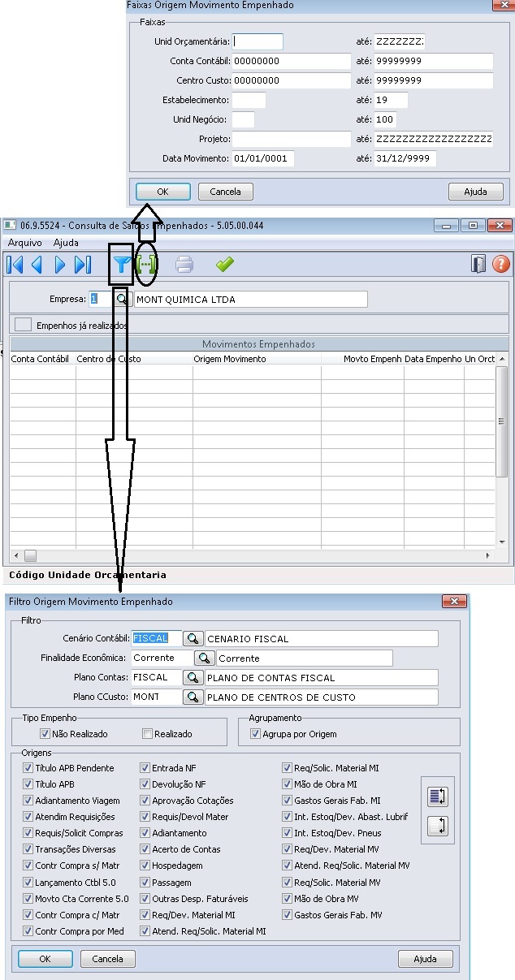This screenshot has width=515, height=980.
Task: Click Data Empenho column header
Action: click(433, 359)
